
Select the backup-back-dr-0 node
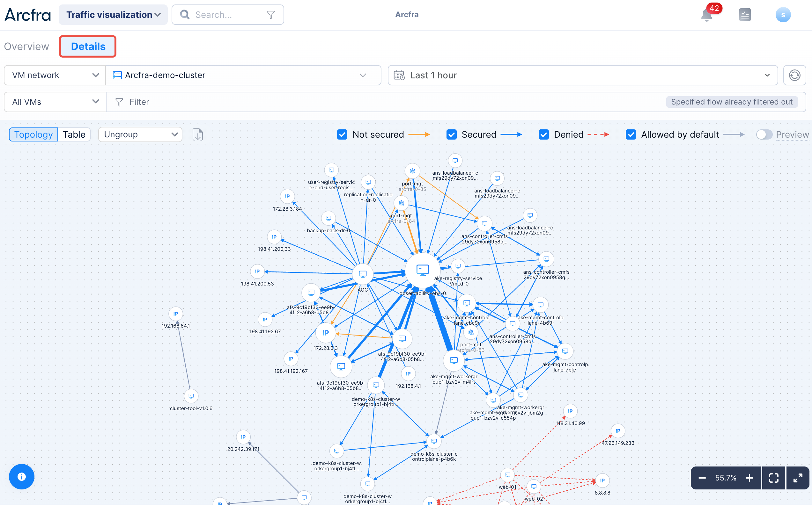point(328,218)
